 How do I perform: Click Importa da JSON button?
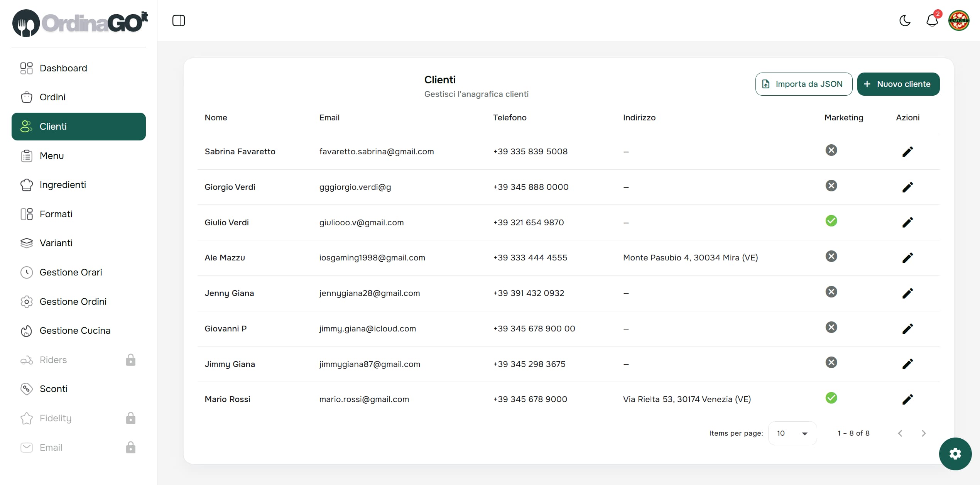click(x=804, y=84)
